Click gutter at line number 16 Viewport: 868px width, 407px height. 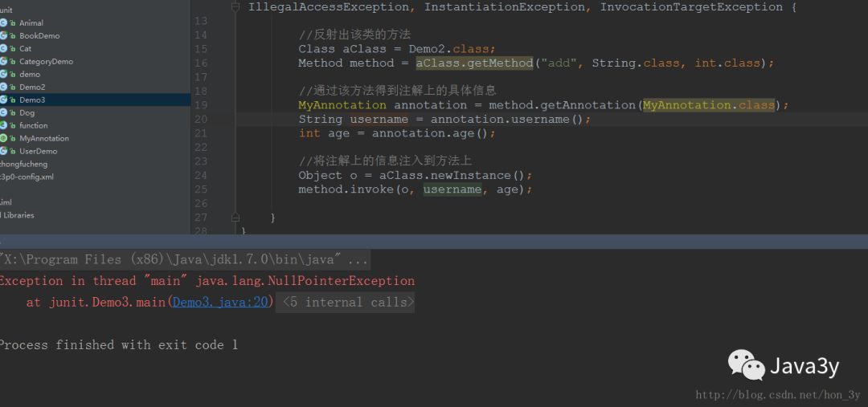coord(201,63)
